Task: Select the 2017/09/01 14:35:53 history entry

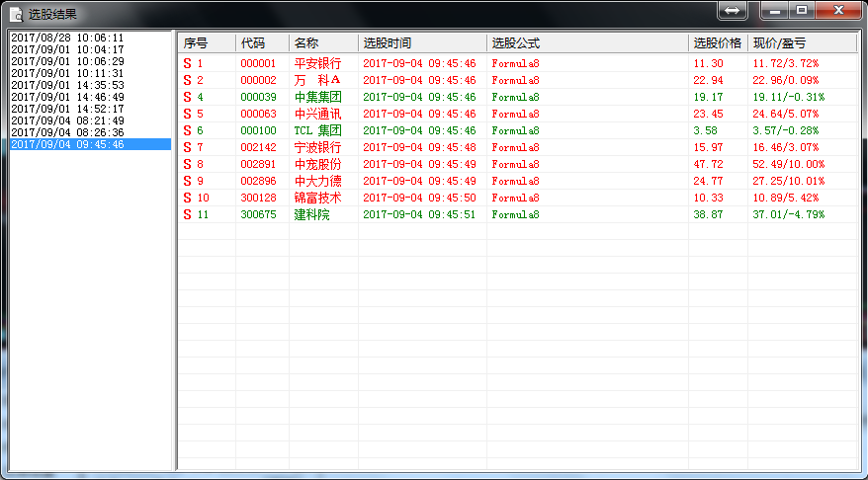Action: pyautogui.click(x=90, y=85)
